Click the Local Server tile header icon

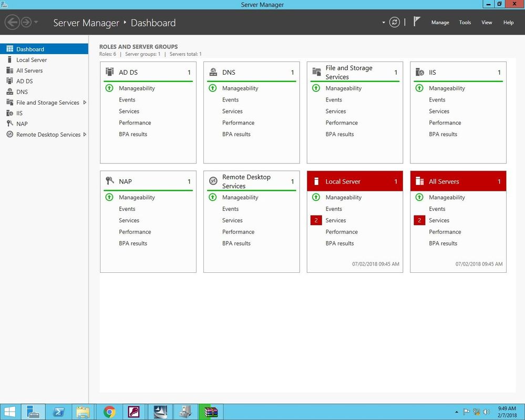(x=316, y=181)
